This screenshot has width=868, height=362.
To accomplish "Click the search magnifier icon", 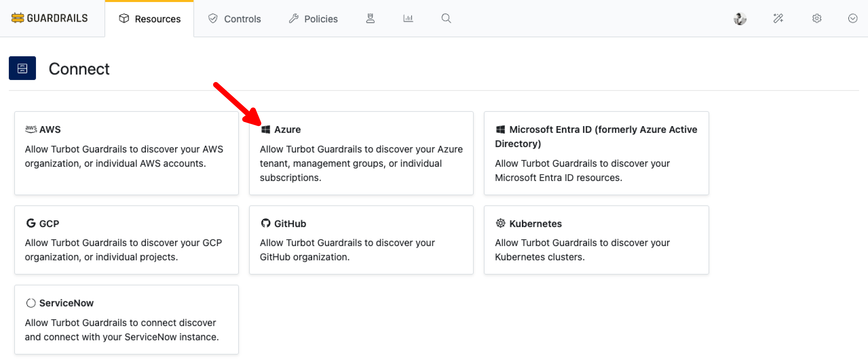I will (x=446, y=18).
